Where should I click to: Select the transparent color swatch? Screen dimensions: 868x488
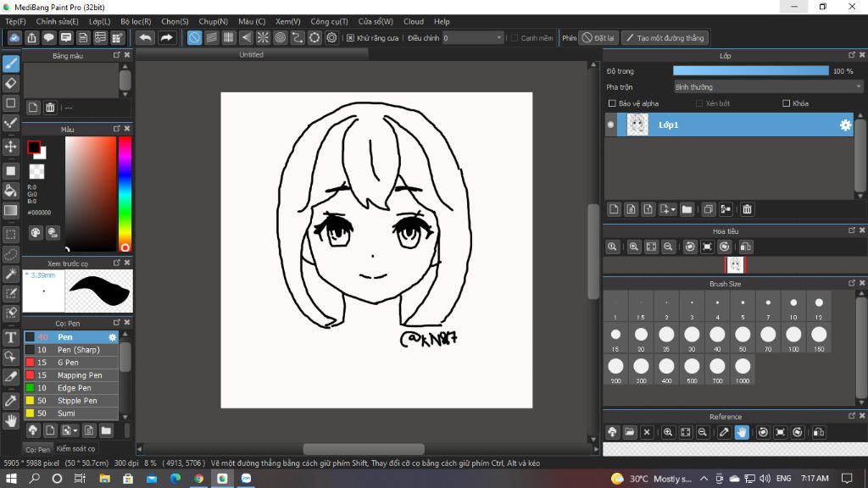(x=36, y=171)
